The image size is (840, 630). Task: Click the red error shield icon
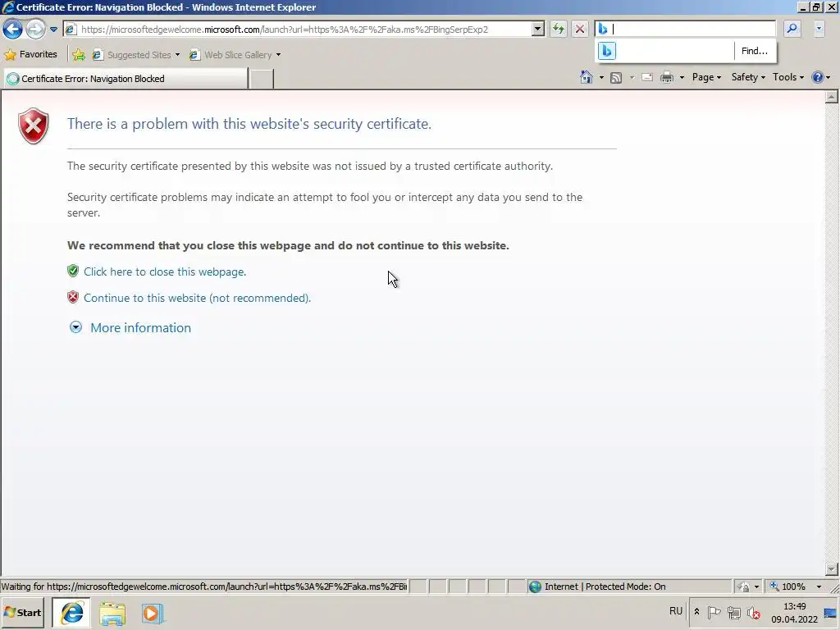[33, 126]
